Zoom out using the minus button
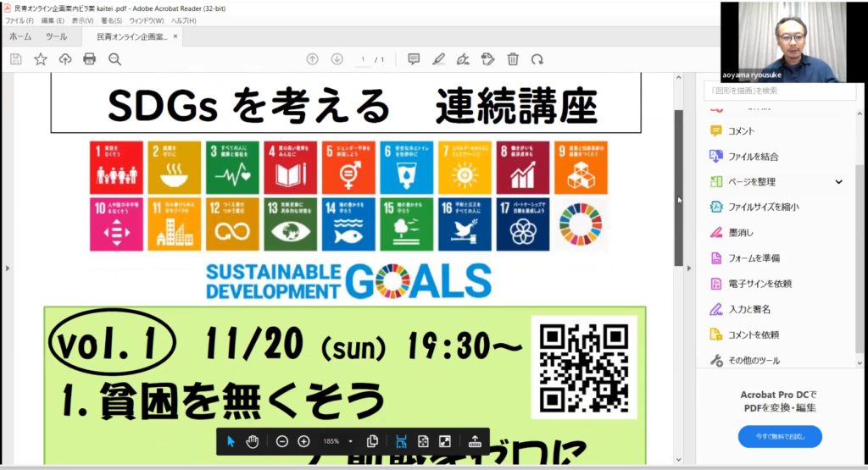This screenshot has height=470, width=868. click(282, 441)
